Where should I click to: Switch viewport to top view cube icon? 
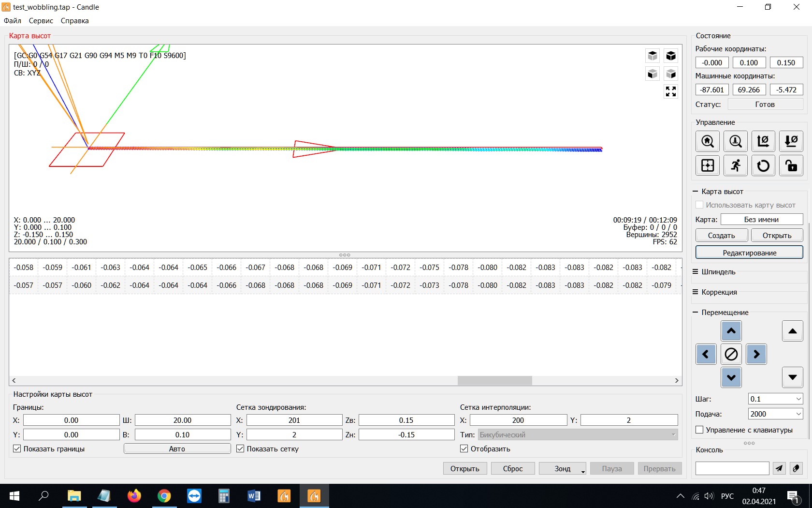pos(652,56)
